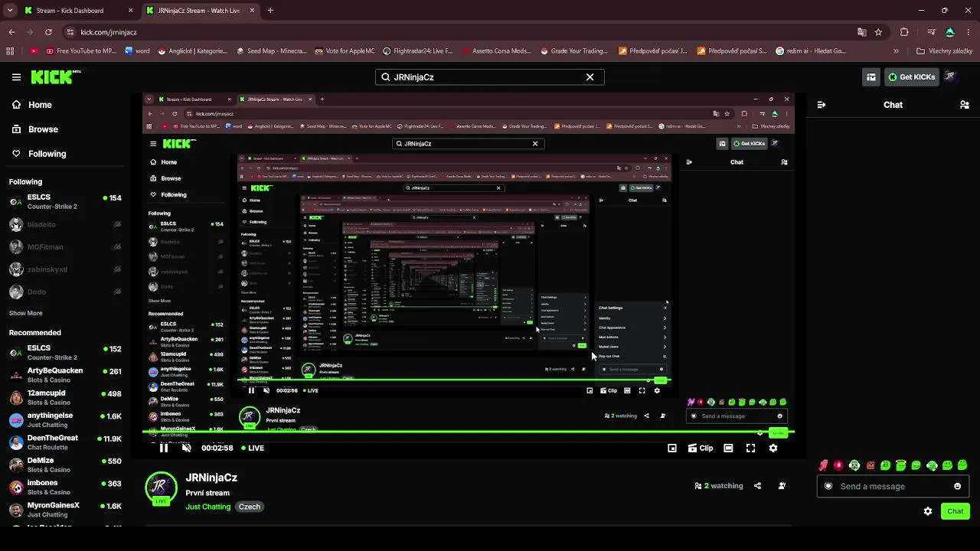Open the Just Chatting category link

tap(208, 507)
